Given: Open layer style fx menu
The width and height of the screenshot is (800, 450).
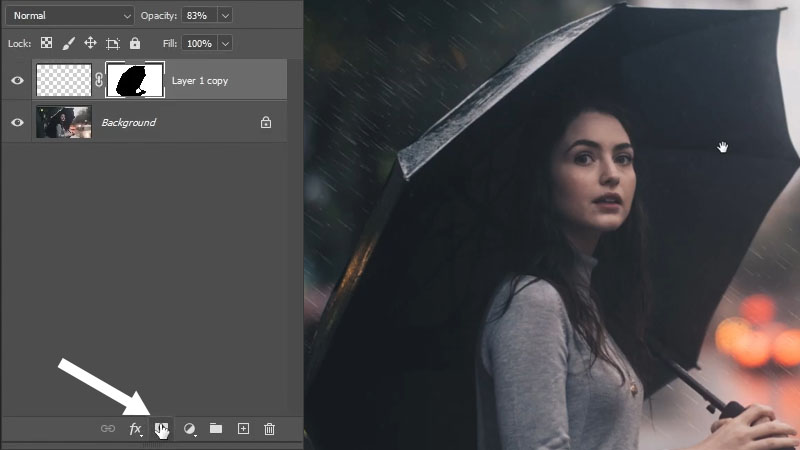Looking at the screenshot, I should 135,429.
